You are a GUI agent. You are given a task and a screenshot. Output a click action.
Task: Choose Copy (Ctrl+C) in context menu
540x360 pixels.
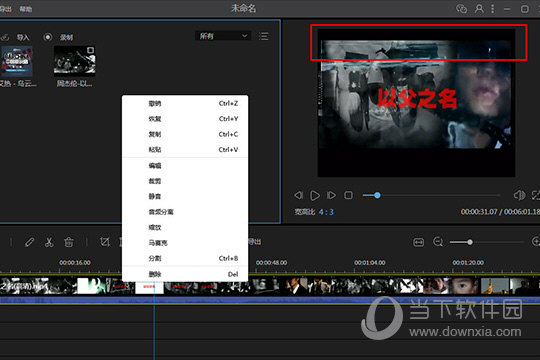pyautogui.click(x=185, y=134)
